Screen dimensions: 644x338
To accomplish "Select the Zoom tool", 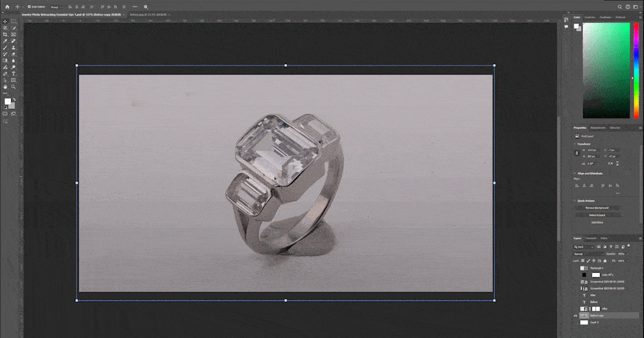I will (x=13, y=87).
